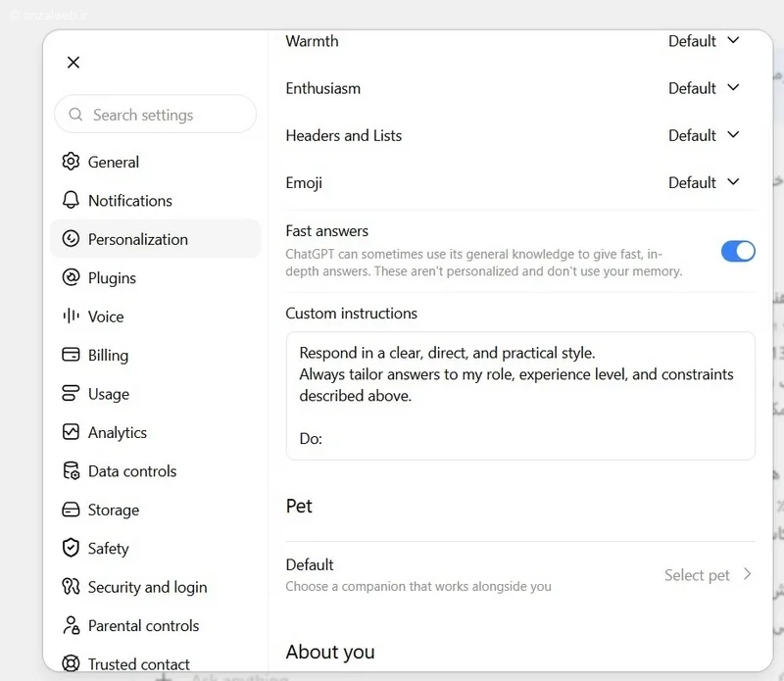Click the Custom instructions label
The width and height of the screenshot is (784, 681).
point(351,313)
